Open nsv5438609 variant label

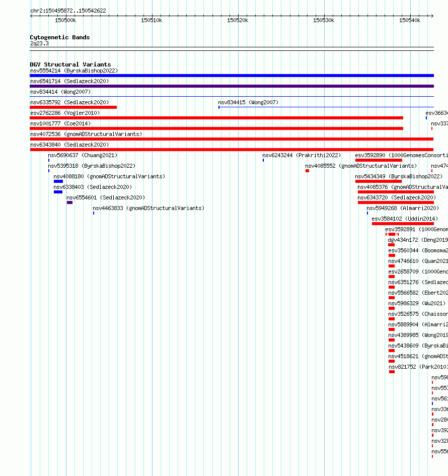[x=418, y=346]
